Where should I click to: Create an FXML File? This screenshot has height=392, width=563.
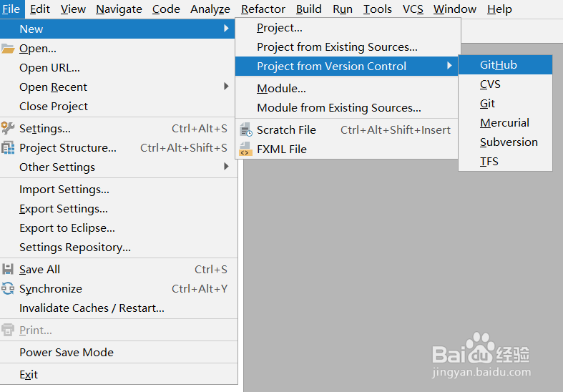pos(346,149)
